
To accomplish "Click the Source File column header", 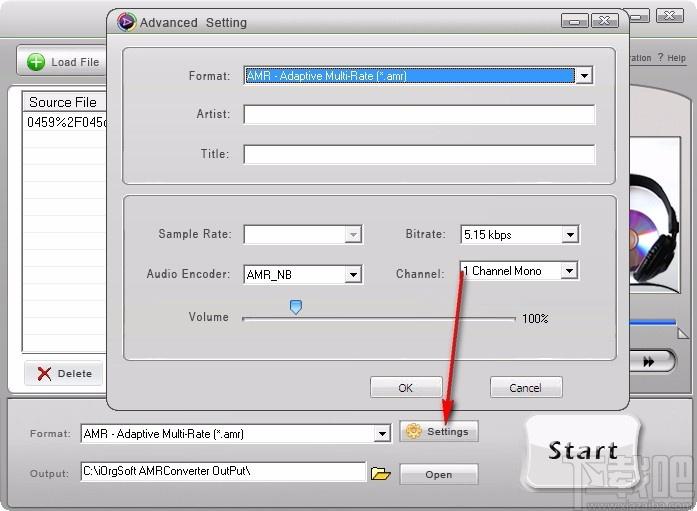I will click(x=65, y=102).
